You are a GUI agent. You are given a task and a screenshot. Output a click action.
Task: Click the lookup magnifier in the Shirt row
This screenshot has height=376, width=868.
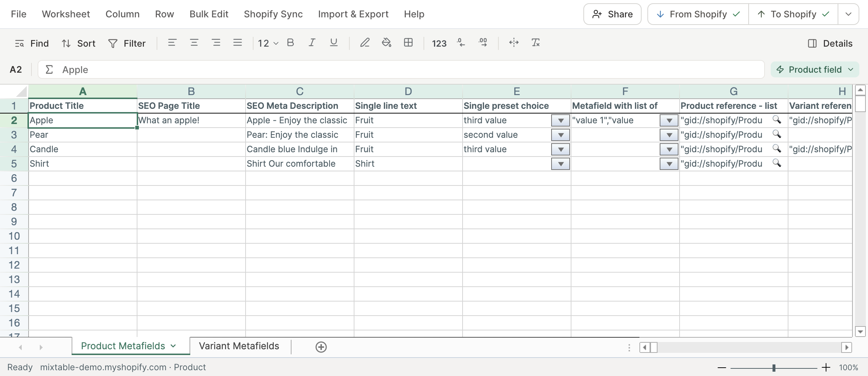(x=776, y=163)
